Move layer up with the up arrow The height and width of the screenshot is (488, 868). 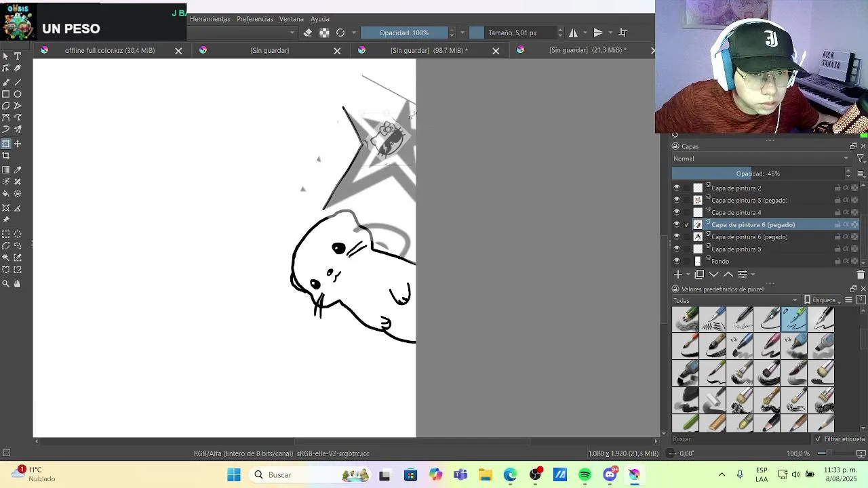click(728, 274)
